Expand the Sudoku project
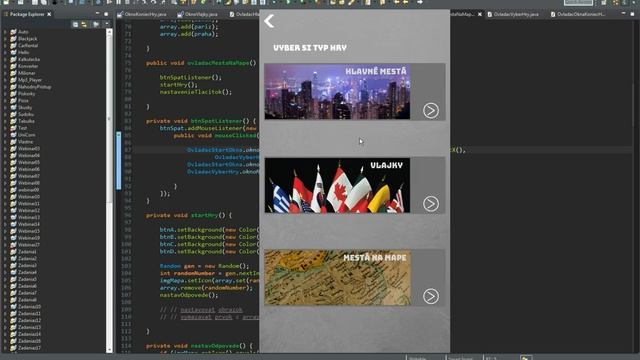 (5, 114)
